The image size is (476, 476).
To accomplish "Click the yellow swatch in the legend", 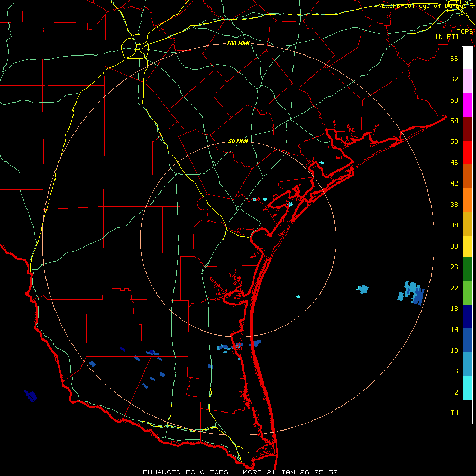I will (x=467, y=246).
